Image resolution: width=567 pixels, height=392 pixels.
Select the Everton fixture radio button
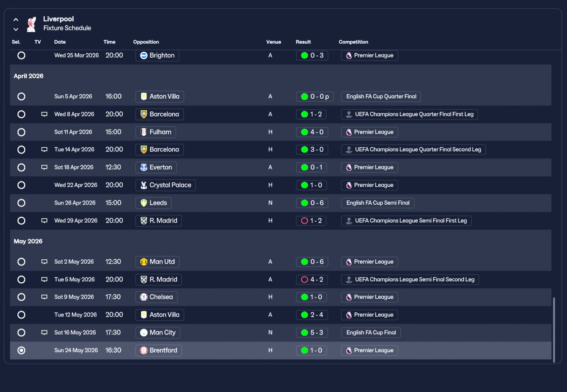[21, 167]
